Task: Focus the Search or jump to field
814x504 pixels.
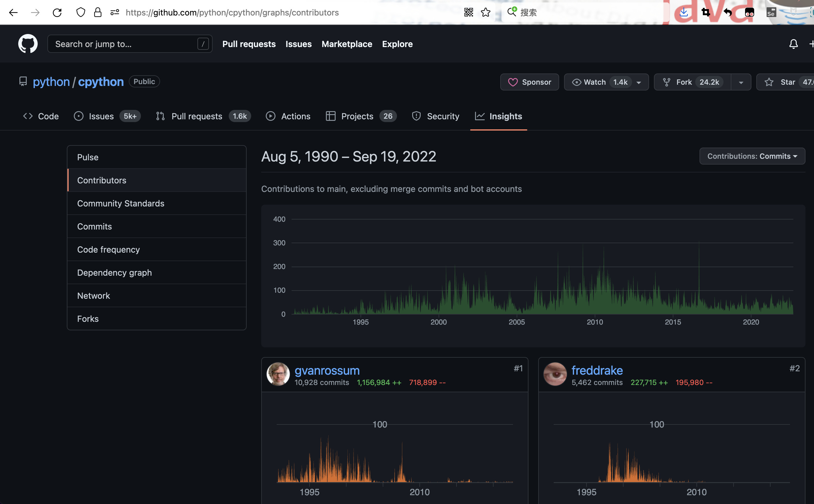Action: (x=130, y=44)
